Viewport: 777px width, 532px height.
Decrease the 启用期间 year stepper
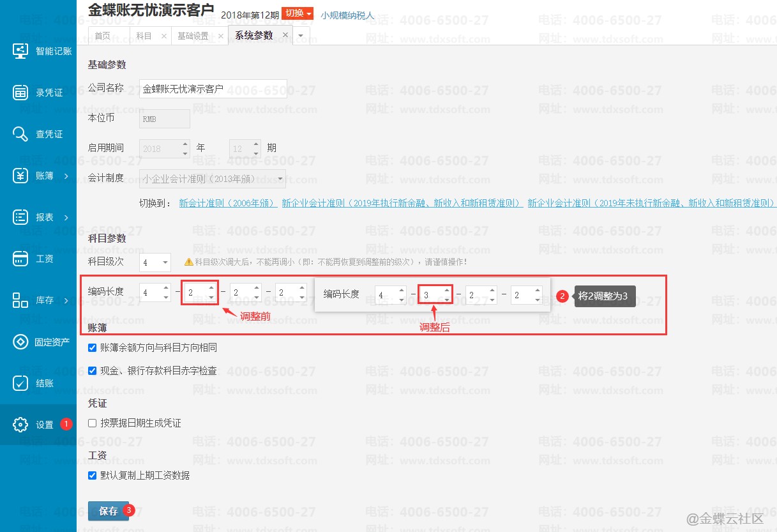point(185,153)
